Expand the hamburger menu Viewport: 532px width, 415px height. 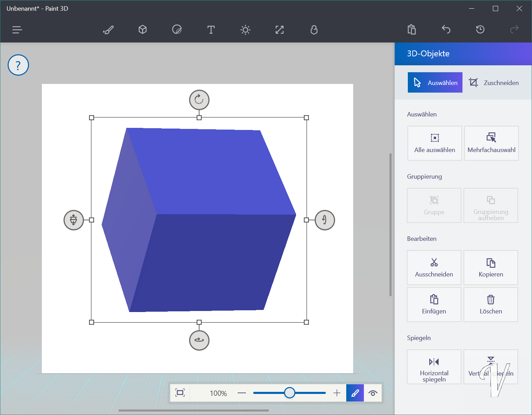click(17, 30)
